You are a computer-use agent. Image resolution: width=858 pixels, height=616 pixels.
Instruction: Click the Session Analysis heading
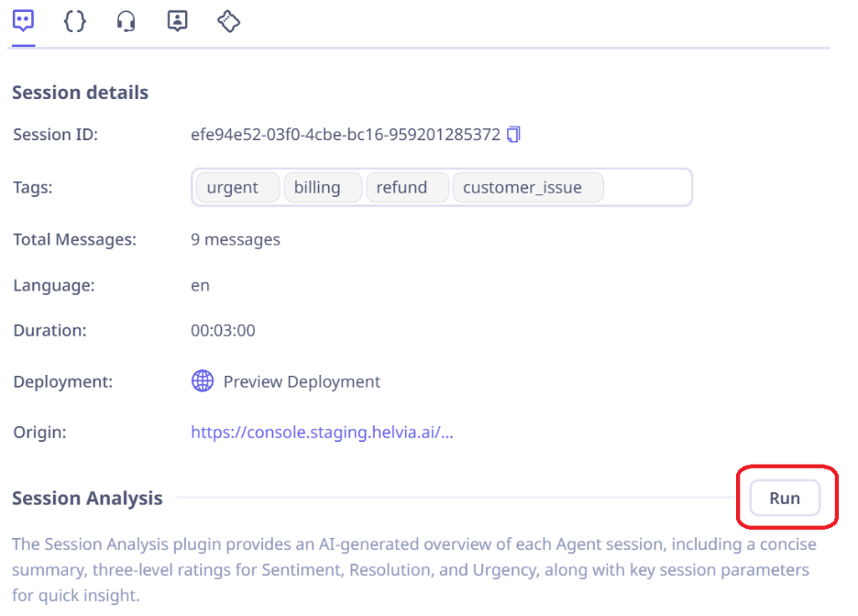click(x=87, y=499)
